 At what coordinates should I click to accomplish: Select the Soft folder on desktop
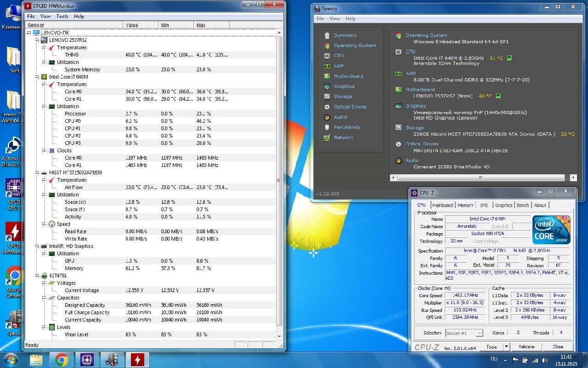pos(14,60)
